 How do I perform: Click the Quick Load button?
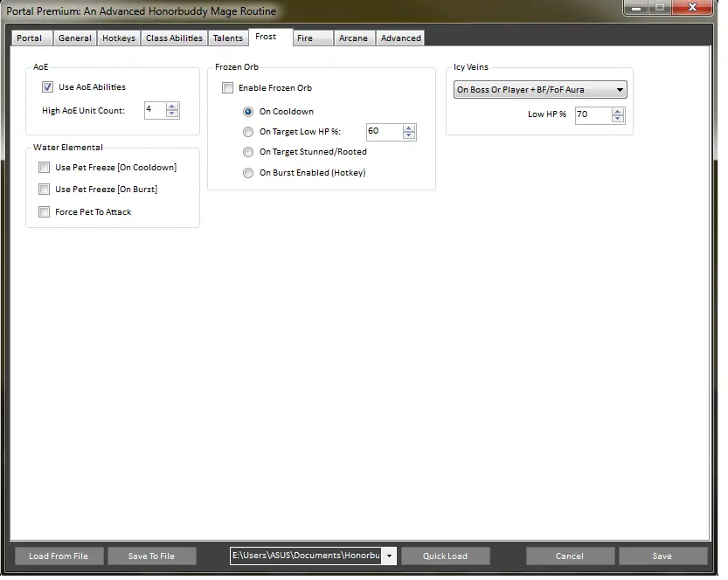click(445, 556)
